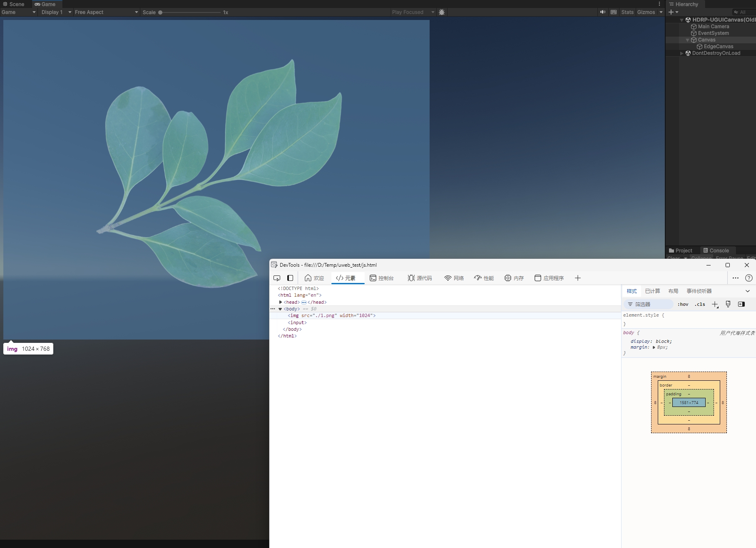The height and width of the screenshot is (548, 756).
Task: Switch to the Network tab in DevTools
Action: pos(454,278)
